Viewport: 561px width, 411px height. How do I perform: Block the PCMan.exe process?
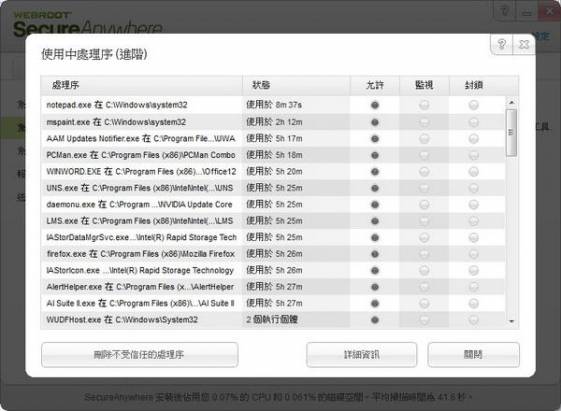pos(473,155)
